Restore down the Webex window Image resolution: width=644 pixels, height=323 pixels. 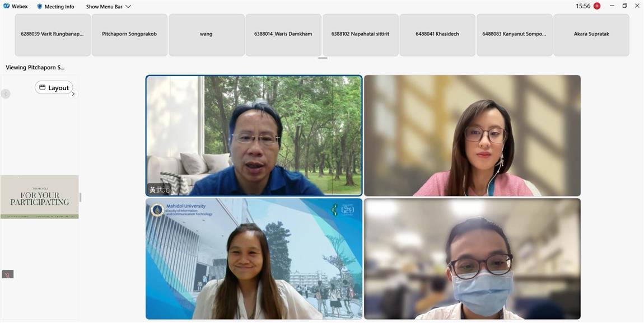tap(625, 6)
